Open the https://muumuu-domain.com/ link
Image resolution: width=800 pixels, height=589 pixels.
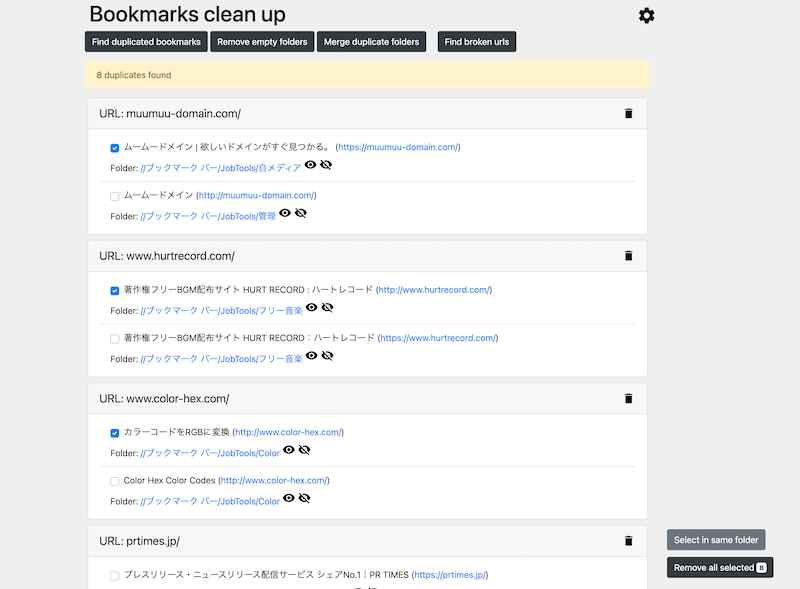398,147
